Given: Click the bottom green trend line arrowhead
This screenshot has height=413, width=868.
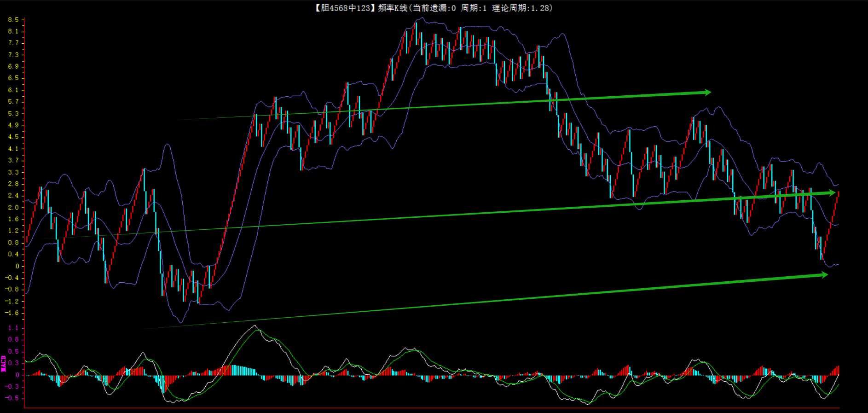Looking at the screenshot, I should [x=824, y=275].
